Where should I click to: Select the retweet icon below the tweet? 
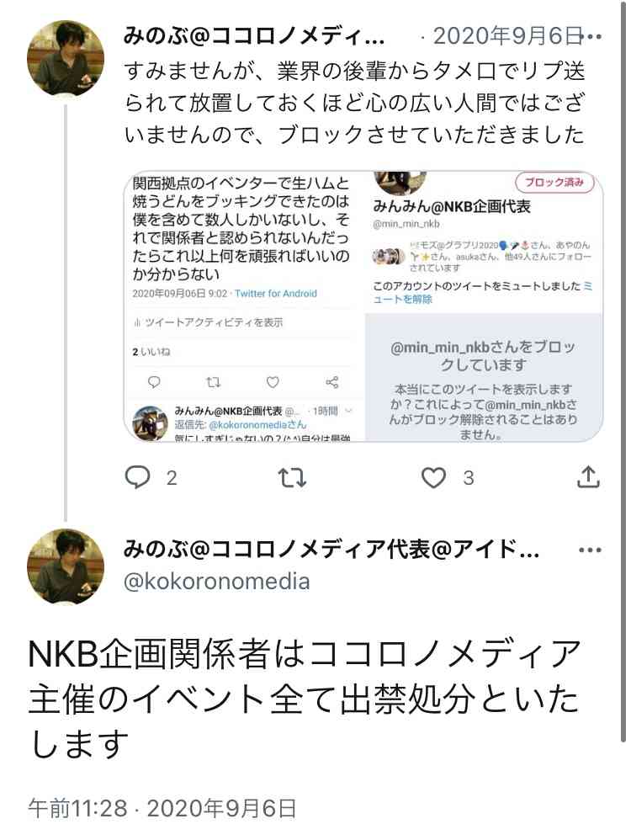click(x=293, y=477)
